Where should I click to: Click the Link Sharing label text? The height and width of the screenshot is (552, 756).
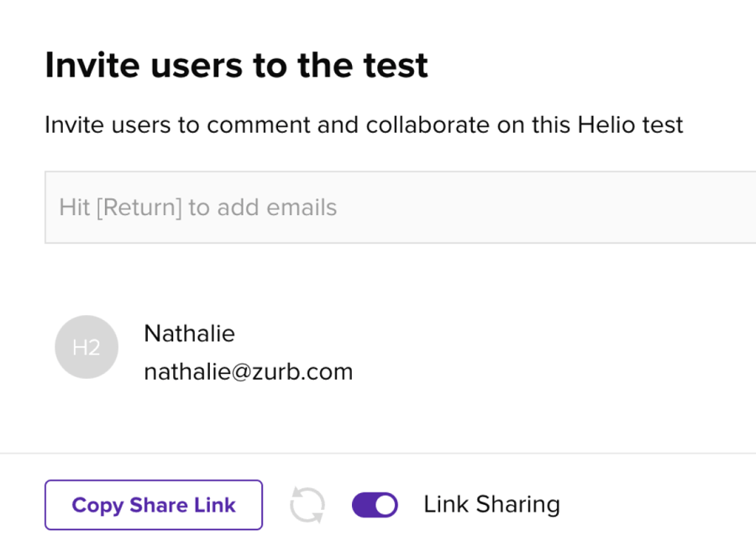coord(491,504)
